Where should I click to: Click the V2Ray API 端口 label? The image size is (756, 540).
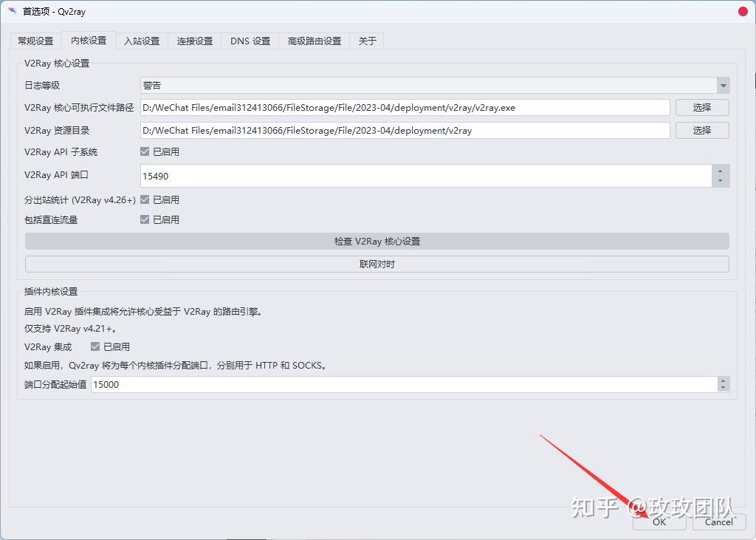click(x=56, y=174)
